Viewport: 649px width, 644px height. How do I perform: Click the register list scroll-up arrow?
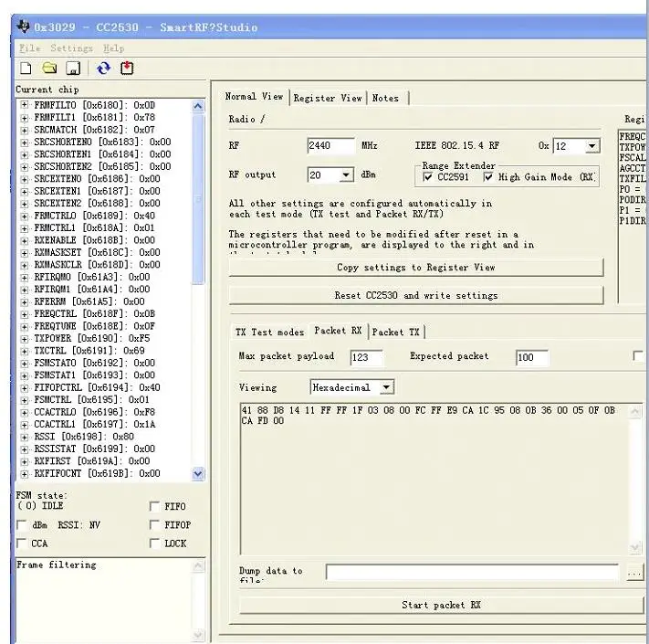(198, 107)
